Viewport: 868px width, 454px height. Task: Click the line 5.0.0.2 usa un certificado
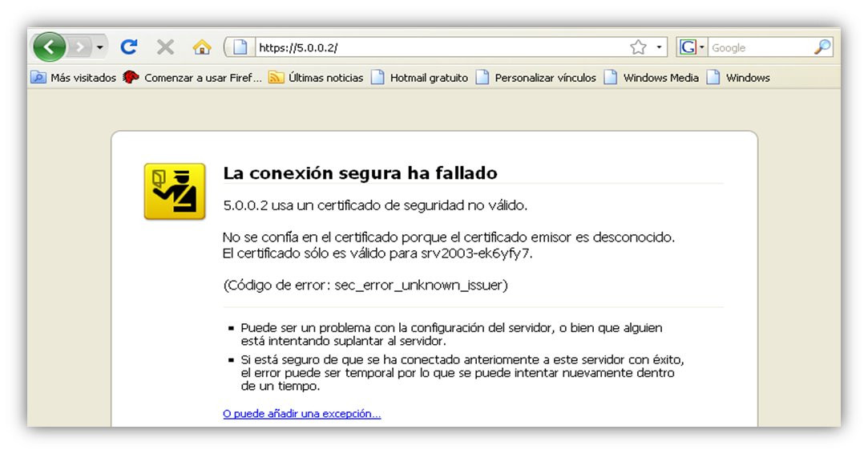375,205
